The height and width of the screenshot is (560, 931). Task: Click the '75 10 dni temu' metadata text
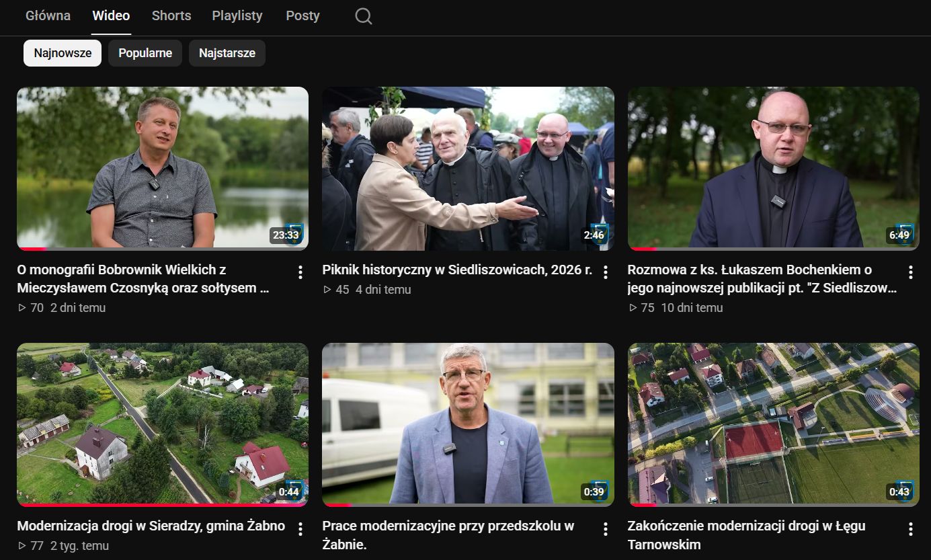pos(676,308)
